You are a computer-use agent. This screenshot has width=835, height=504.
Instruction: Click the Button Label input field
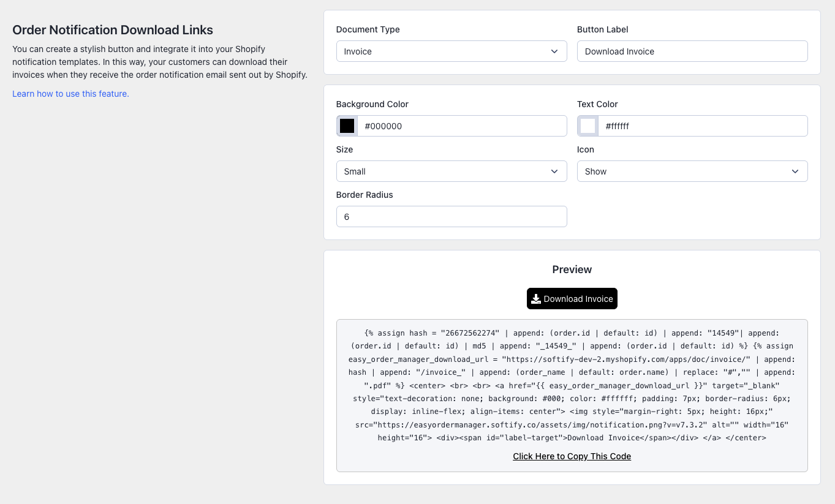click(x=692, y=51)
